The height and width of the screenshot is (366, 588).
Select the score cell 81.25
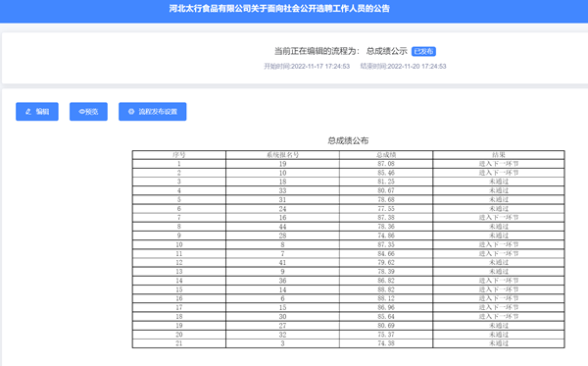coord(386,182)
